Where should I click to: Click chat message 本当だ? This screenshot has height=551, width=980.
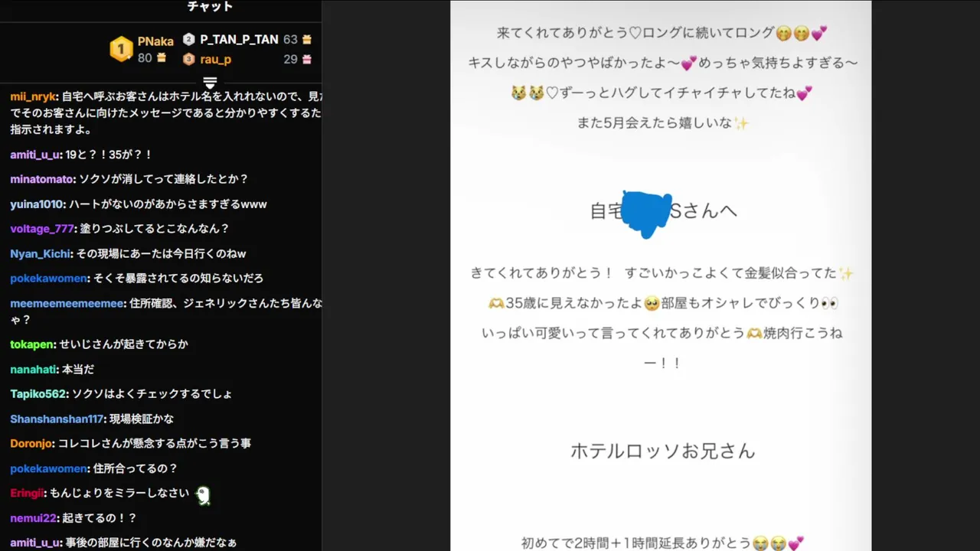[78, 370]
